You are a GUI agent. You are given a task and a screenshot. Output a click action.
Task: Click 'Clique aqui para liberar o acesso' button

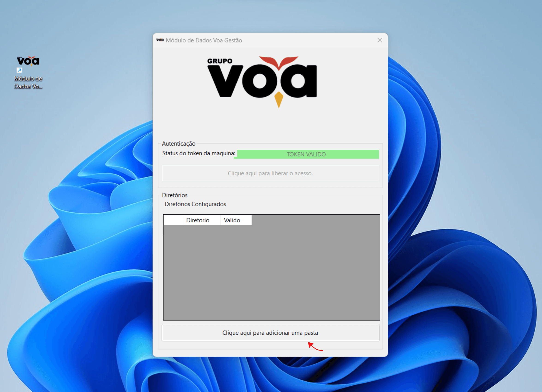(270, 173)
